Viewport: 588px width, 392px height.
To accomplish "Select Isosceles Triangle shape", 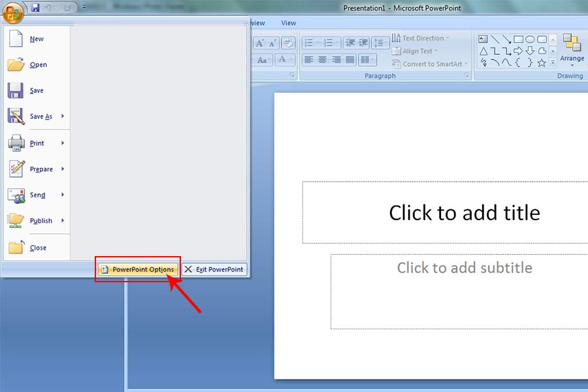I will (x=483, y=51).
